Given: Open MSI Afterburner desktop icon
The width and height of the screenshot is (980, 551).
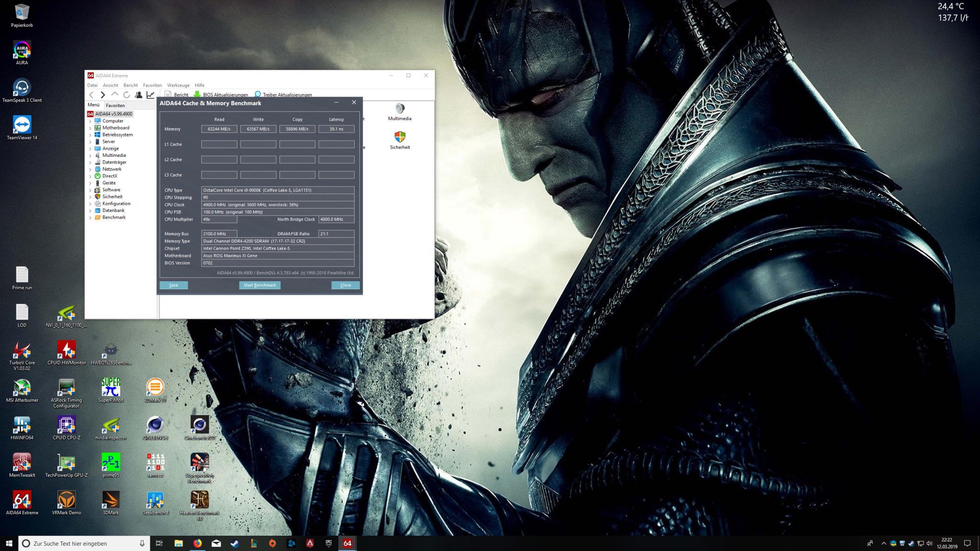Looking at the screenshot, I should point(22,390).
